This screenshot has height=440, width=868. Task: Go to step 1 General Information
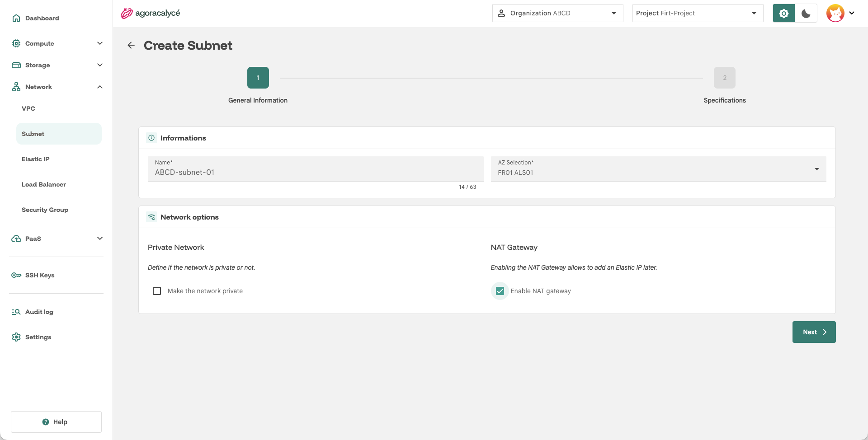(258, 78)
